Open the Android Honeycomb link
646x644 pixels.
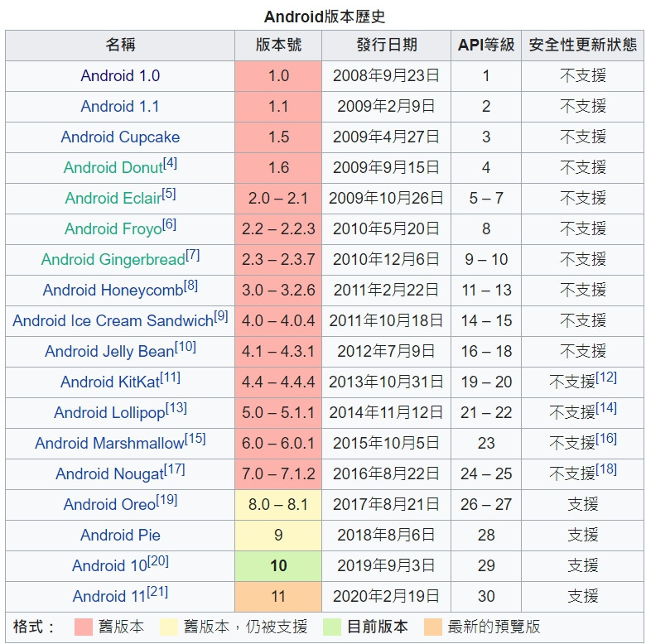[113, 291]
